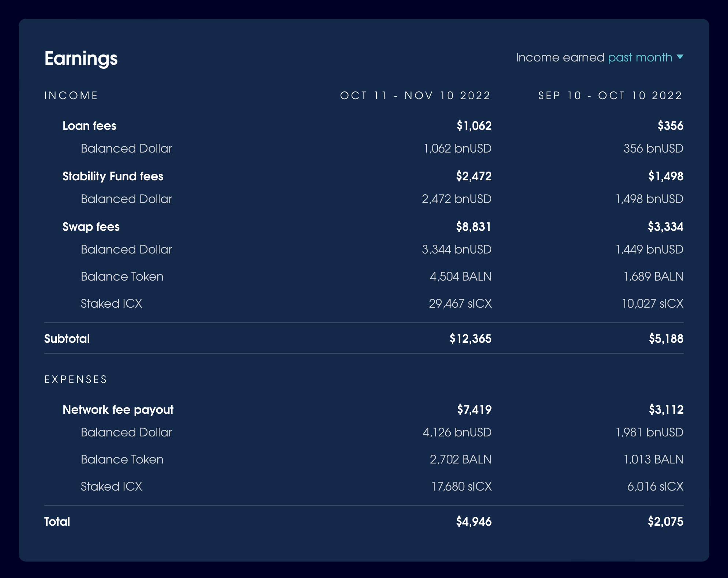
Task: Click the dropdown arrow beside past month
Action: [x=680, y=57]
